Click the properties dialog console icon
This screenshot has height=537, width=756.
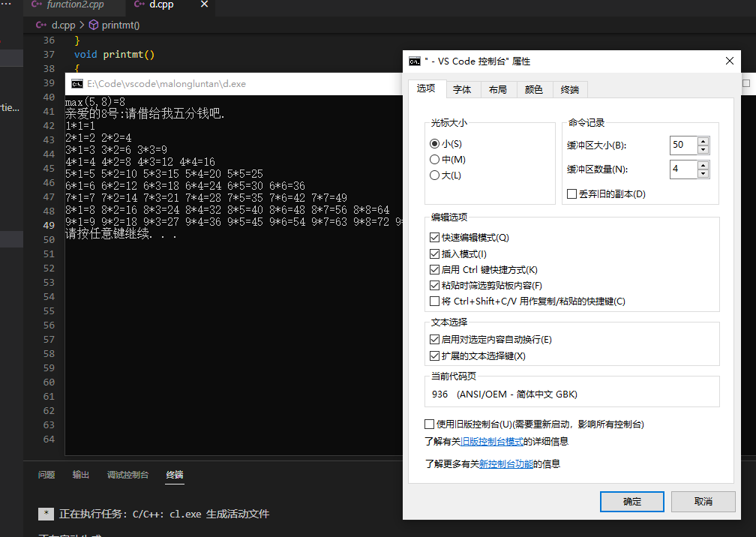[x=415, y=61]
